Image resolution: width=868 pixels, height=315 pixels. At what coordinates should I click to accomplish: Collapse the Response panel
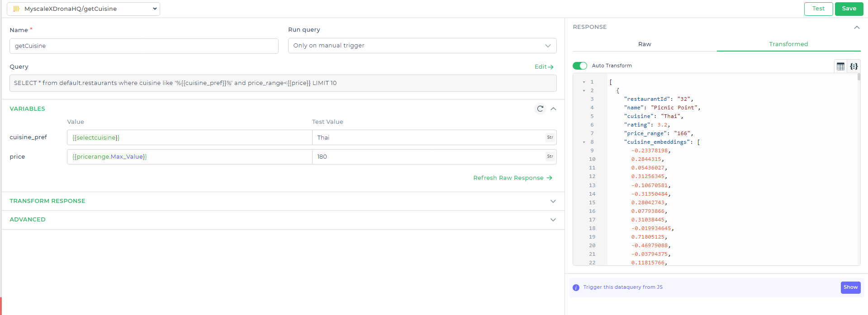coord(856,28)
